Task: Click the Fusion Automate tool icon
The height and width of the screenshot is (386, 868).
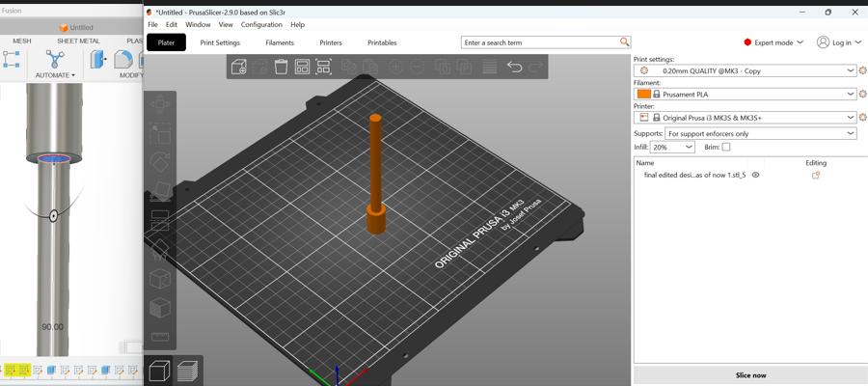Action: (x=55, y=59)
